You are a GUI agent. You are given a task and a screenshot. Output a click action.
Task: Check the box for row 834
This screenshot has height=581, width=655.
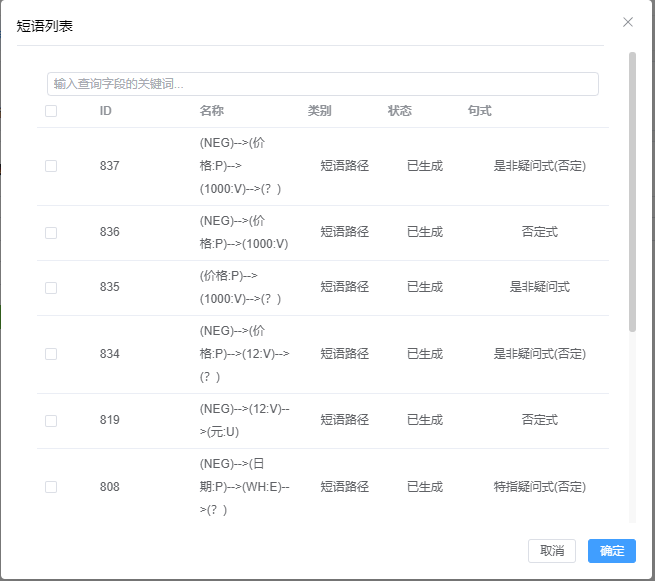pos(51,354)
